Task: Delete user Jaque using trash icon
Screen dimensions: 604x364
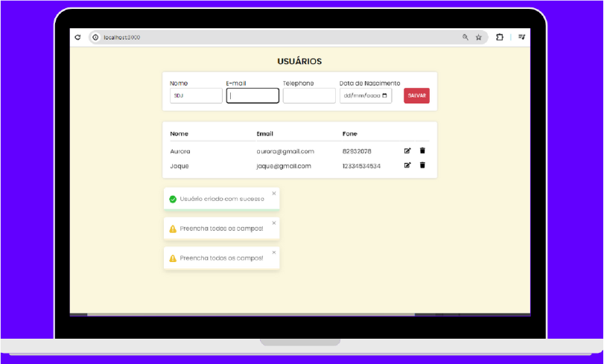Action: pyautogui.click(x=422, y=165)
